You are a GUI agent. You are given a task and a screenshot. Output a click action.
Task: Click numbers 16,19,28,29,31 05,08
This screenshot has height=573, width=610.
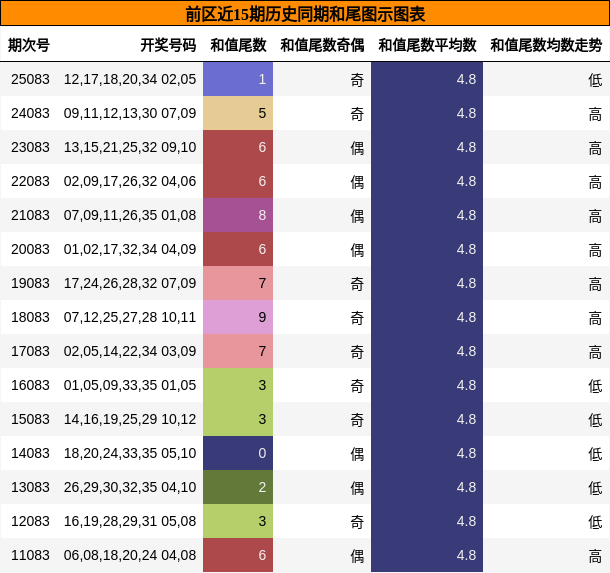click(x=130, y=521)
